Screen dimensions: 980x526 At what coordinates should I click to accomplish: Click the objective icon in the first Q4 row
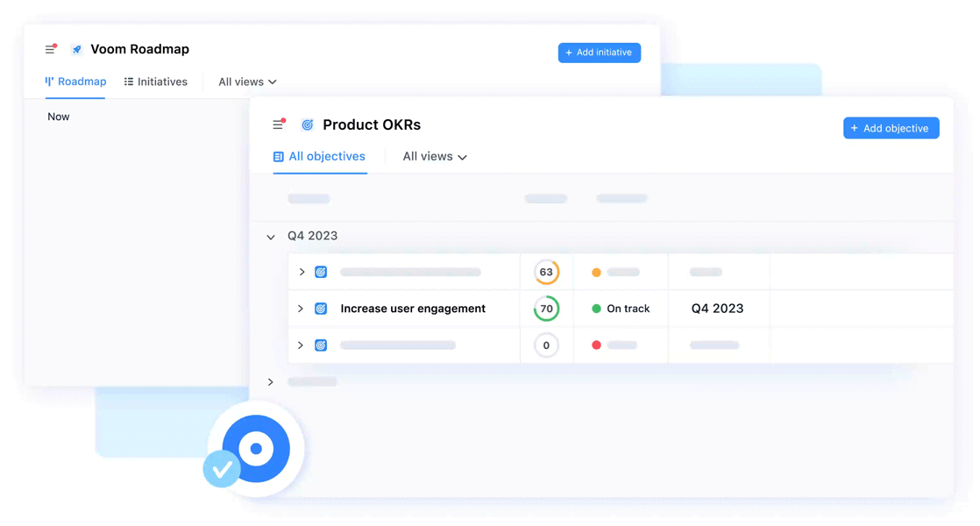(321, 273)
